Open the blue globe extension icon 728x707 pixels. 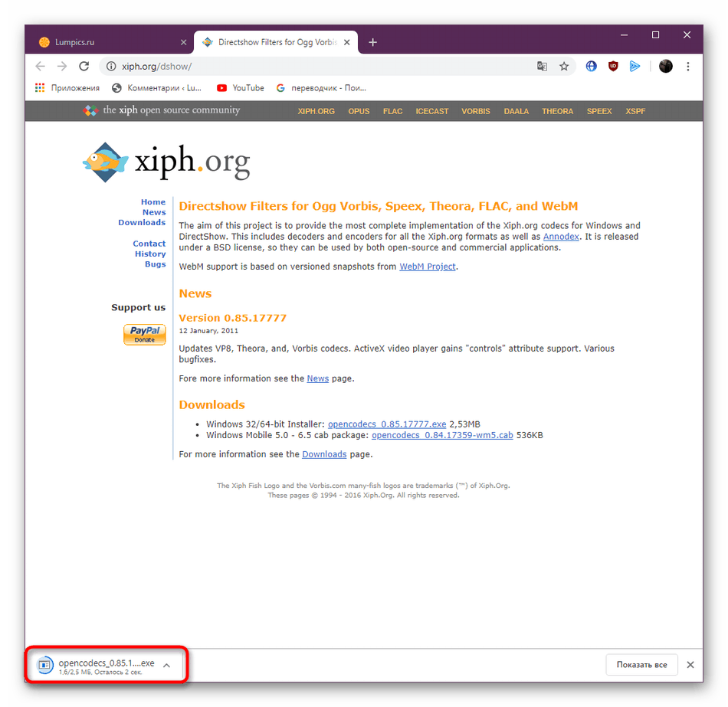click(x=591, y=67)
